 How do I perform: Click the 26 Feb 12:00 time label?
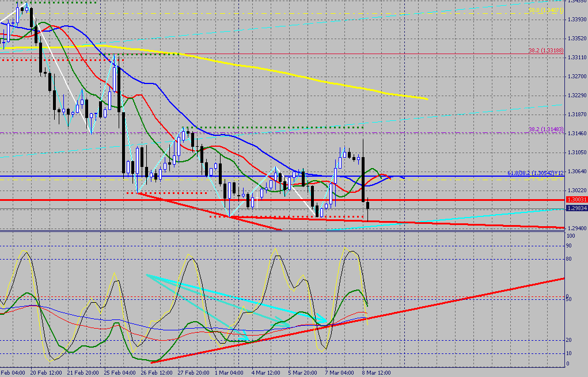[x=157, y=373]
